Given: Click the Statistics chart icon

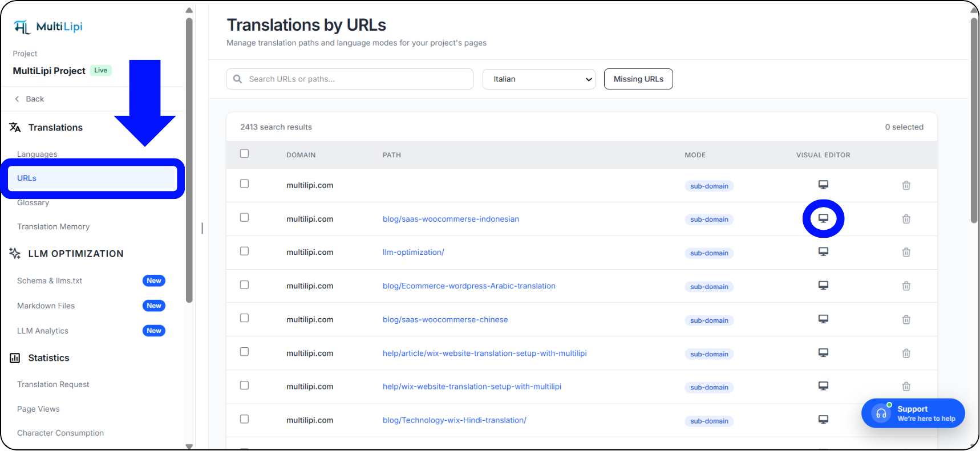Looking at the screenshot, I should tap(15, 358).
